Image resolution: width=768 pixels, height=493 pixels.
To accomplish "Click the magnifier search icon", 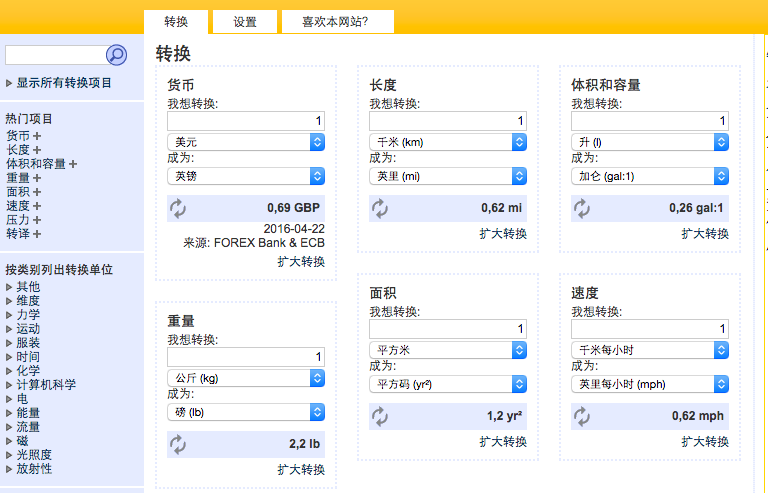I will pyautogui.click(x=116, y=55).
